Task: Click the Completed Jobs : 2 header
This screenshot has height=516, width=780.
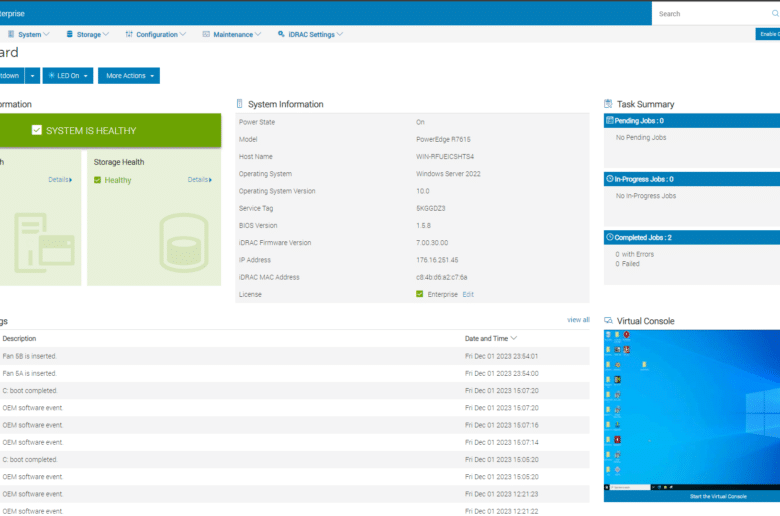Action: click(x=692, y=237)
